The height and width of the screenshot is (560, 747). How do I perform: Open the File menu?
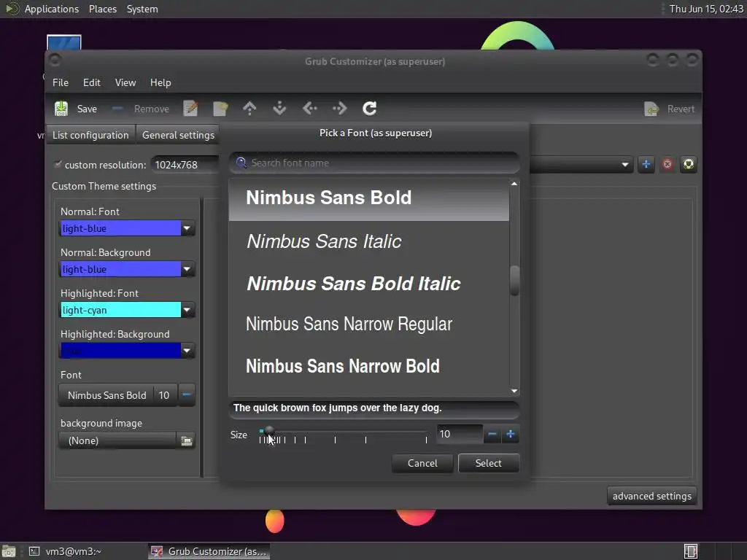coord(61,83)
